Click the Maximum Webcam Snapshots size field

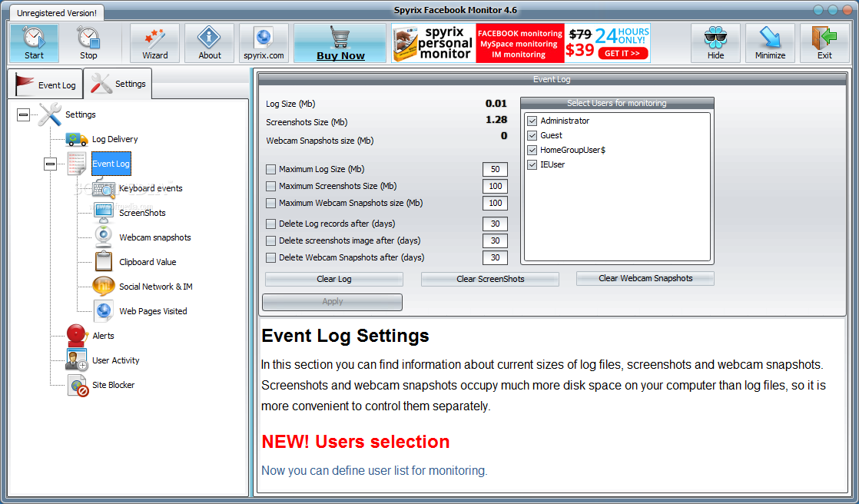pyautogui.click(x=496, y=204)
